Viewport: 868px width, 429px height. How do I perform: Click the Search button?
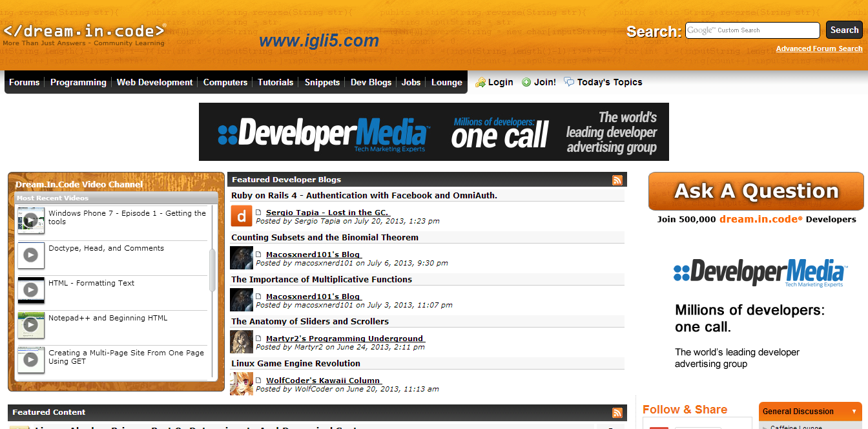844,30
